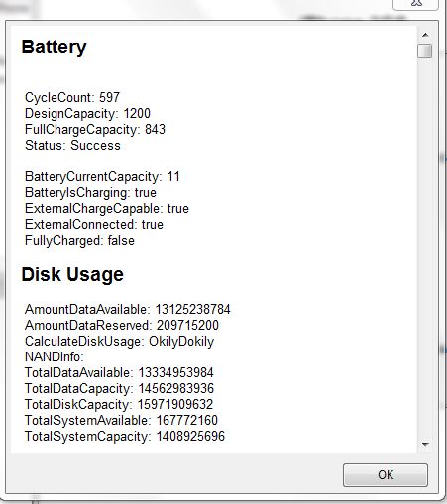Image resolution: width=447 pixels, height=504 pixels.
Task: Click the ExternalConnected: true line
Action: click(x=94, y=224)
